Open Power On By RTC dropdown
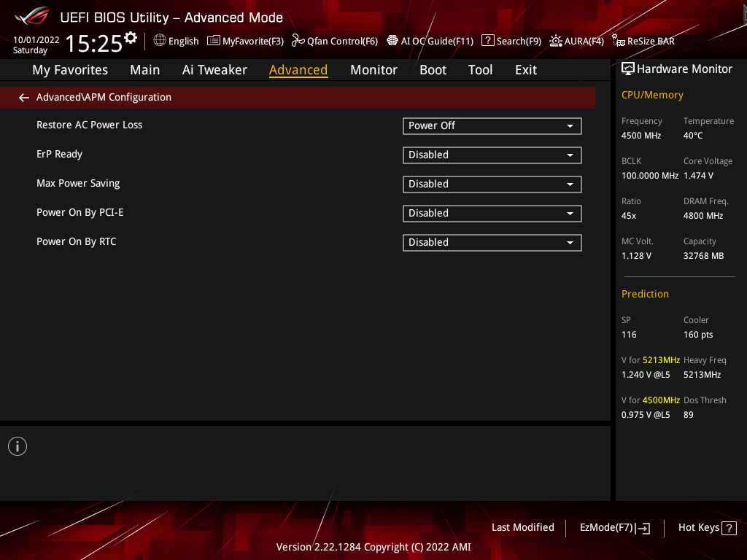 492,243
